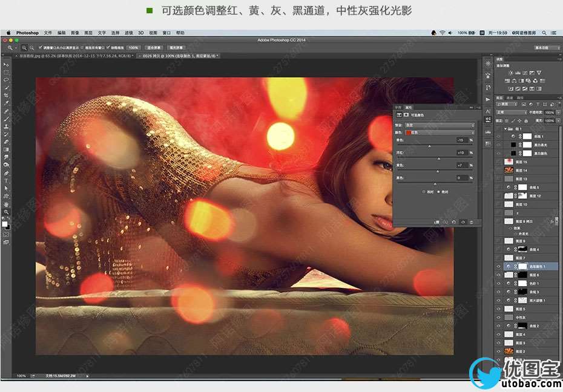563x392 pixels.
Task: Open the Colors dropdown showing red
Action: pos(440,132)
